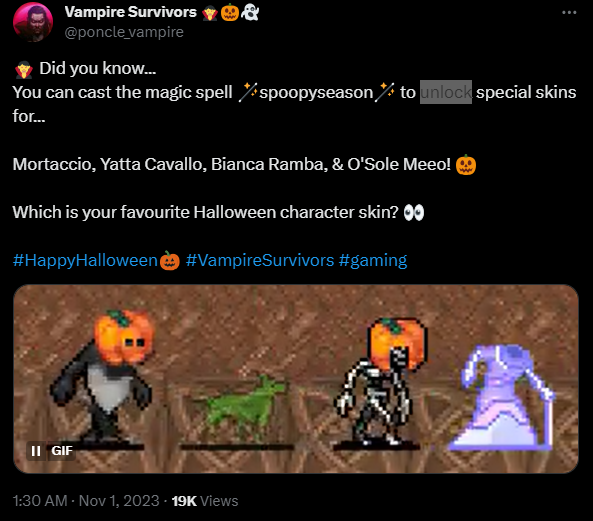The image size is (593, 521).
Task: Click the highlighted word unlock
Action: (x=446, y=92)
